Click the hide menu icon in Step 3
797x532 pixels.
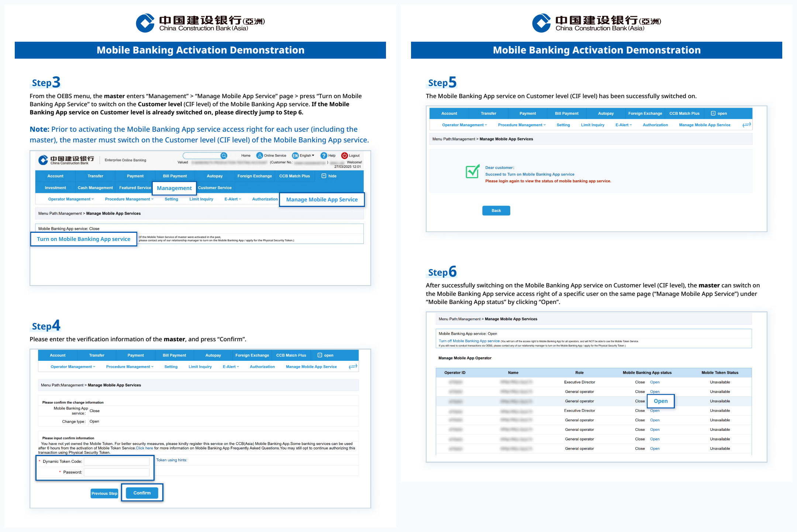(x=324, y=176)
